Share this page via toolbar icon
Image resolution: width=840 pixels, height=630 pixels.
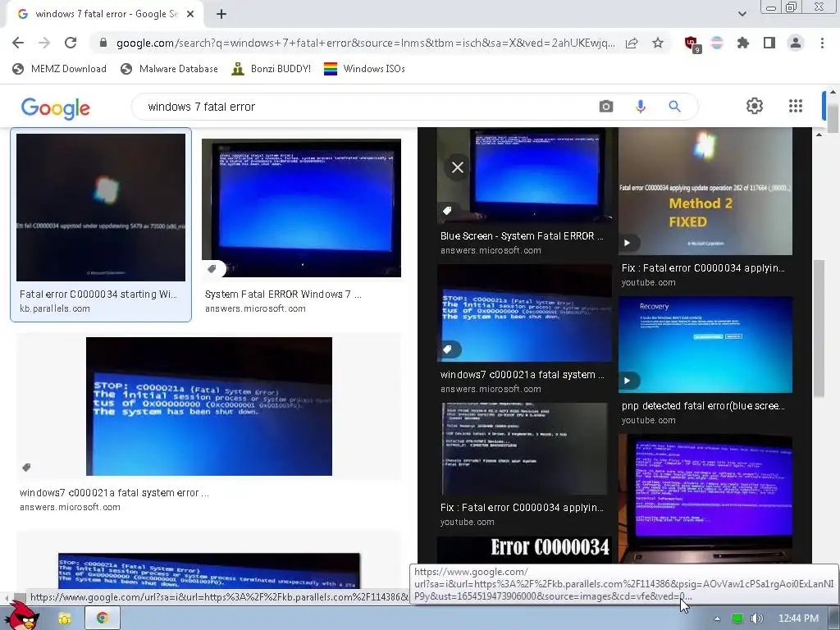pyautogui.click(x=632, y=43)
